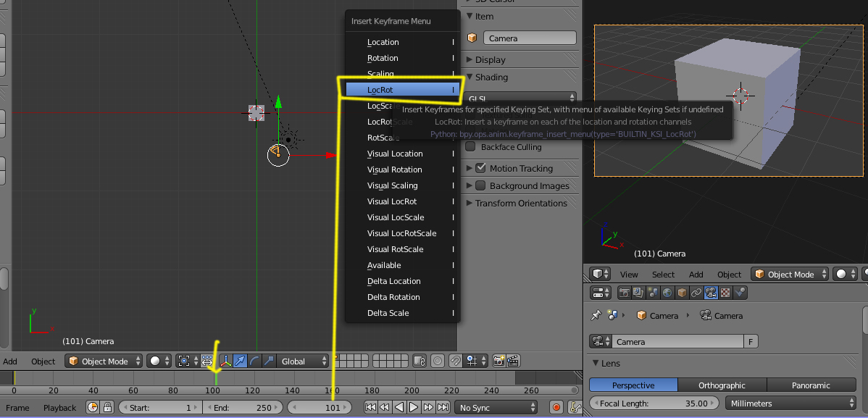Select the rotate manipulator arc icon

click(254, 361)
